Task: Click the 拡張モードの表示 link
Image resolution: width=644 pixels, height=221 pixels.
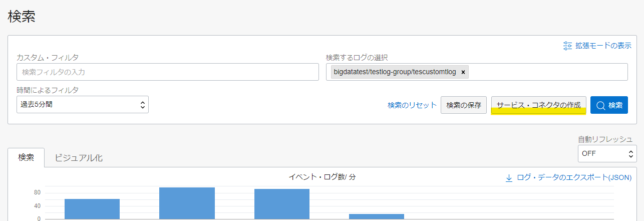Action: pyautogui.click(x=603, y=46)
